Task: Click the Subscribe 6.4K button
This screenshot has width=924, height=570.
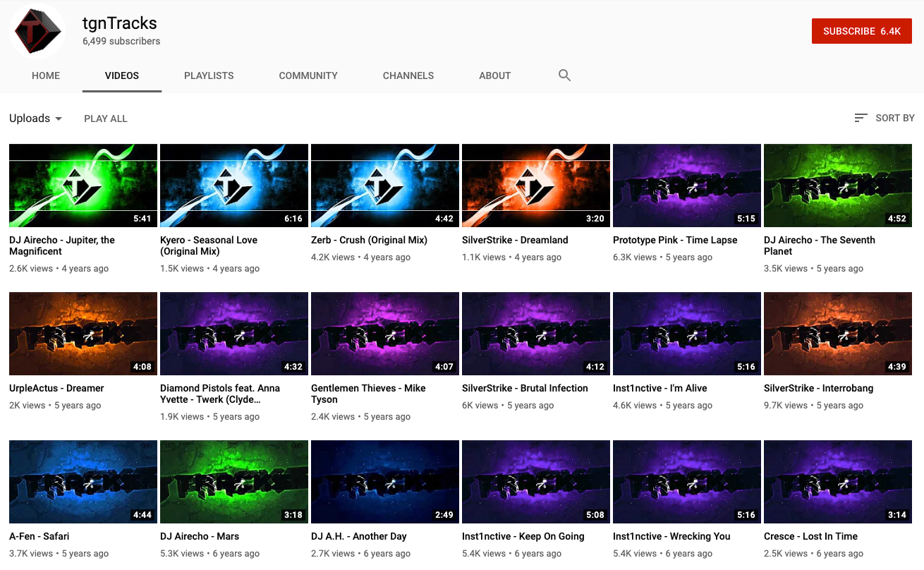Action: point(862,31)
